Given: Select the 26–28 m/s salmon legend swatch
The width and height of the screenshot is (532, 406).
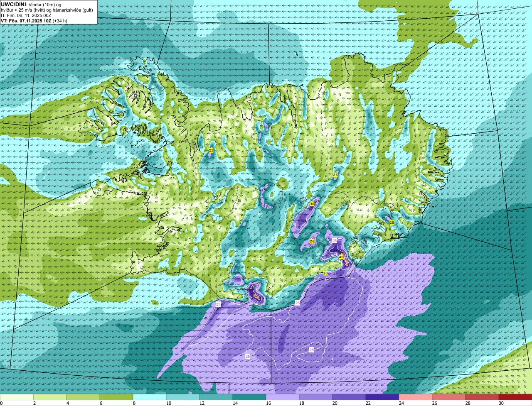Looking at the screenshot, I should [x=449, y=397].
